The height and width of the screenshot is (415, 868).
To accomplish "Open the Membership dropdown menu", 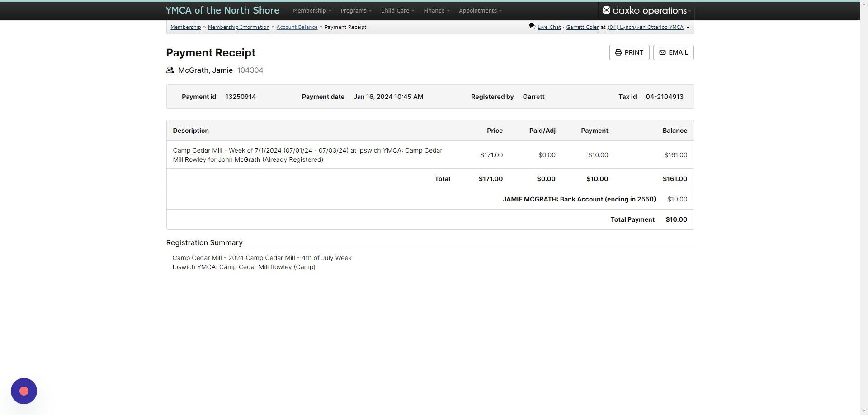I will [312, 10].
